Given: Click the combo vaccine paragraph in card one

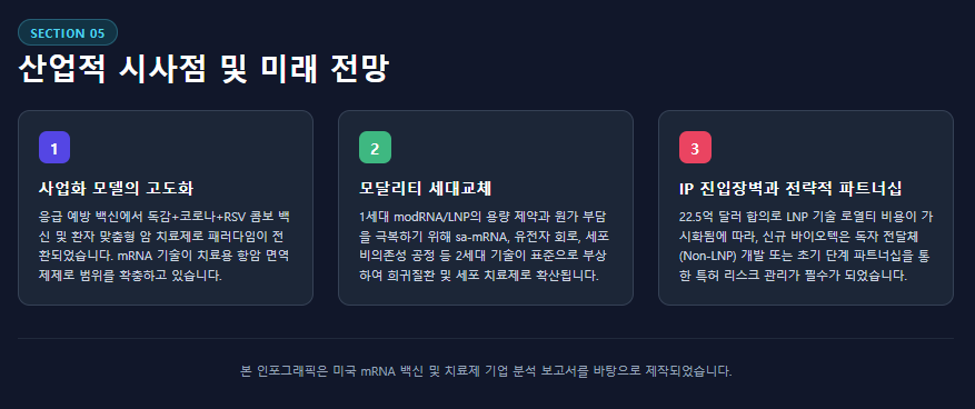Looking at the screenshot, I should 165,246.
